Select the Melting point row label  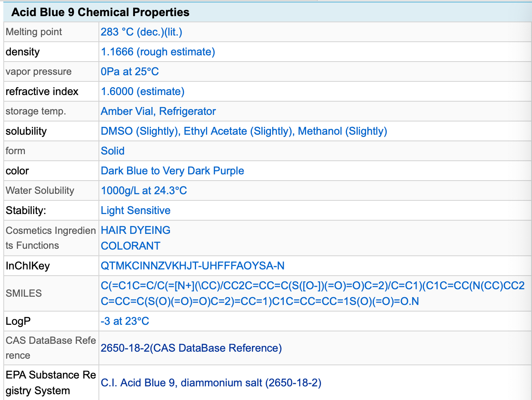tap(34, 32)
